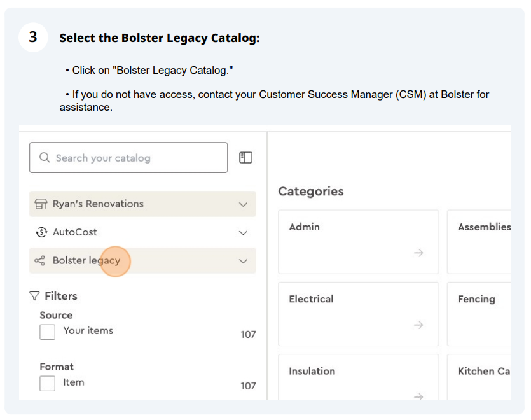Click the arrow on Electrical card
The width and height of the screenshot is (531, 420).
pyautogui.click(x=418, y=325)
